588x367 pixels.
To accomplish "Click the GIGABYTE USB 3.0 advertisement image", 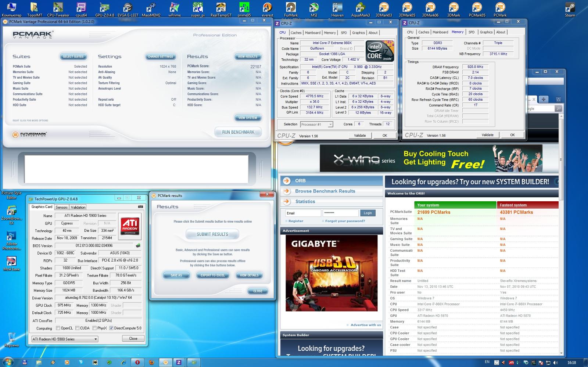I will click(x=331, y=273).
